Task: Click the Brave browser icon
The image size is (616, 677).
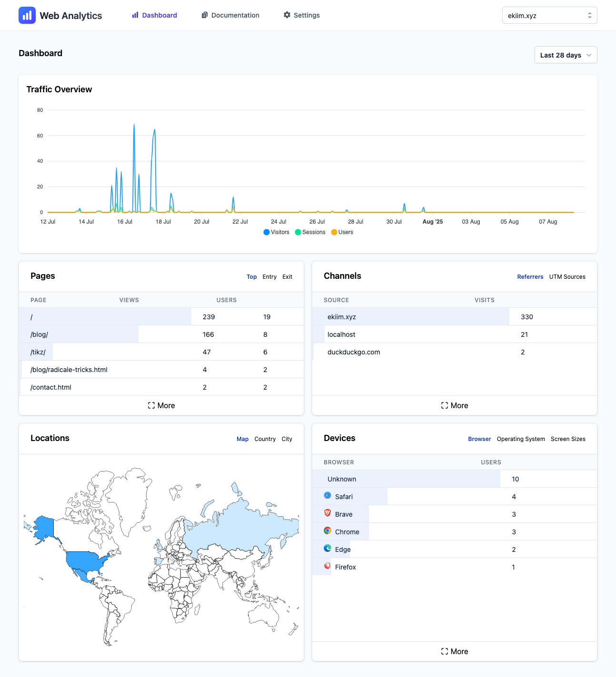Action: [328, 513]
